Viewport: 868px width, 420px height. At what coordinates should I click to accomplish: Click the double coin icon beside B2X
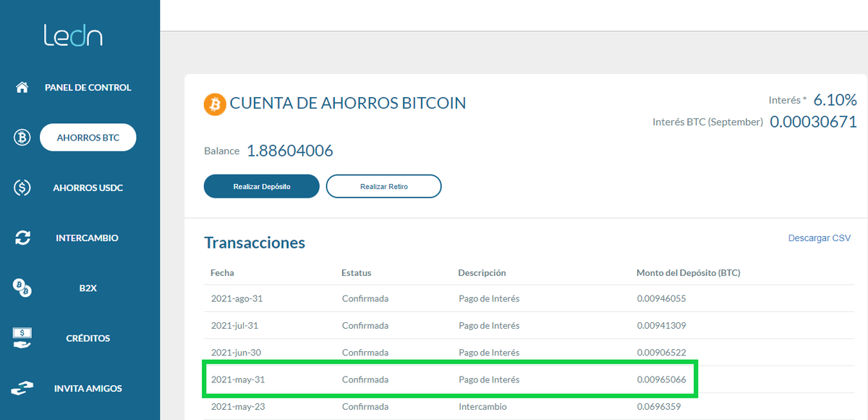tap(22, 287)
